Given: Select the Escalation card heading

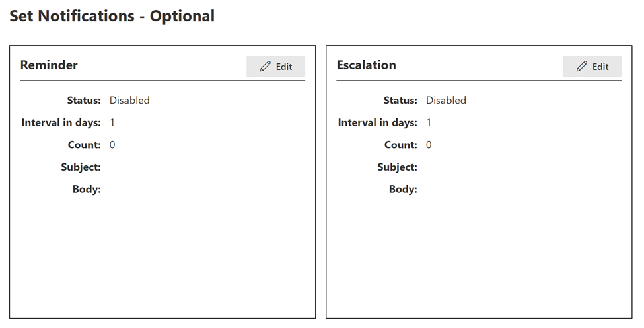Looking at the screenshot, I should coord(367,65).
